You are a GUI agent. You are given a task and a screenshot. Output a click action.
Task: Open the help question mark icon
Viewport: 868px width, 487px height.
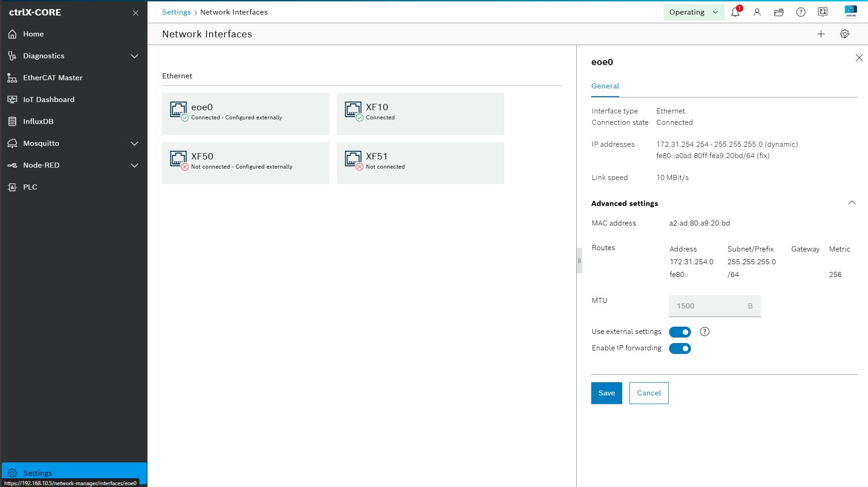(x=801, y=12)
